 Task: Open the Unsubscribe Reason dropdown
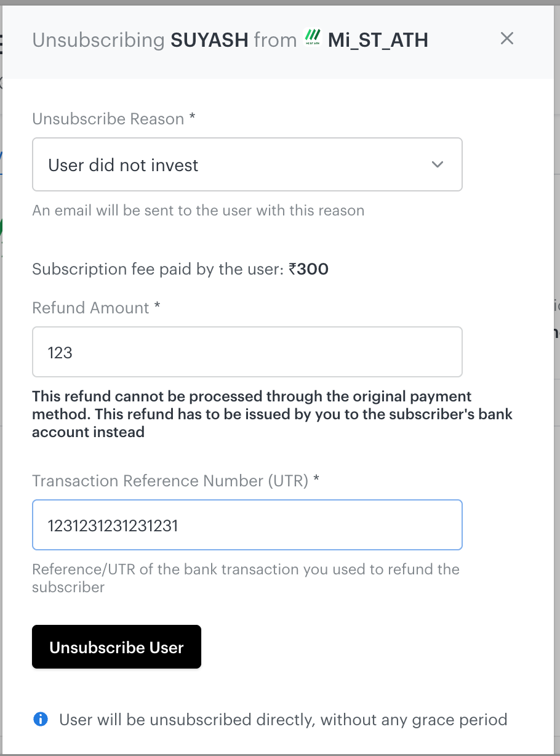[x=247, y=164]
